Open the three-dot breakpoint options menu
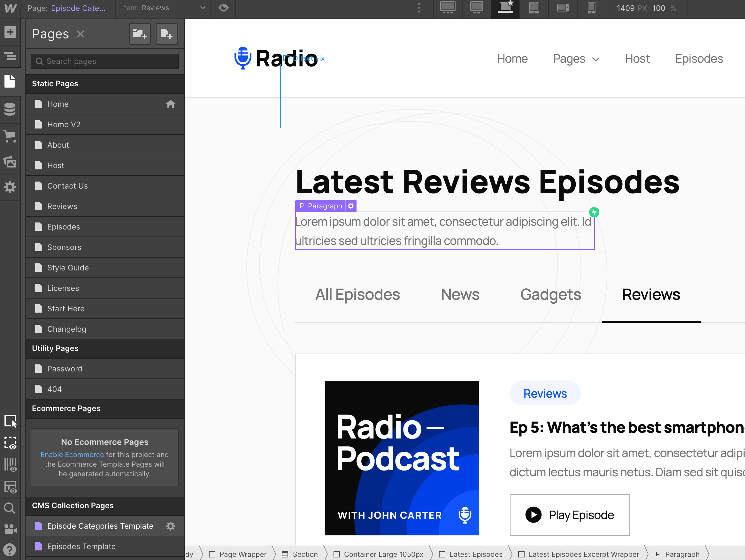This screenshot has height=560, width=745. tap(419, 8)
